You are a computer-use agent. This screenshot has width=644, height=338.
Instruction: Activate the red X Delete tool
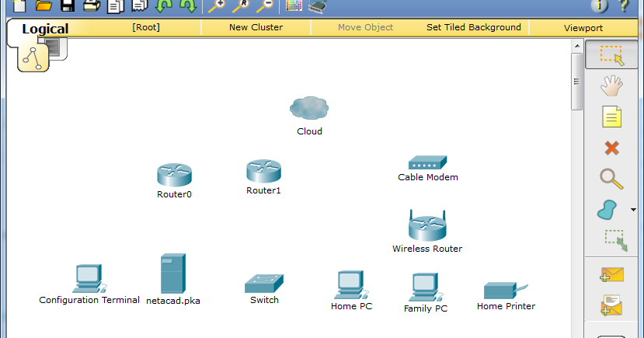pos(612,148)
